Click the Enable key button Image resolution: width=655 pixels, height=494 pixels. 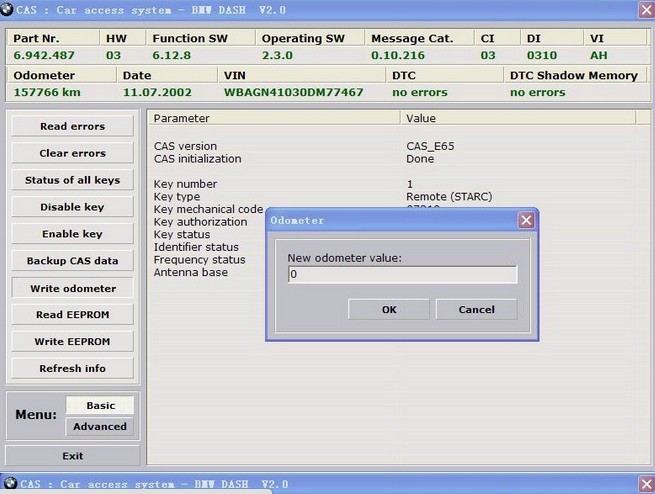(x=73, y=234)
